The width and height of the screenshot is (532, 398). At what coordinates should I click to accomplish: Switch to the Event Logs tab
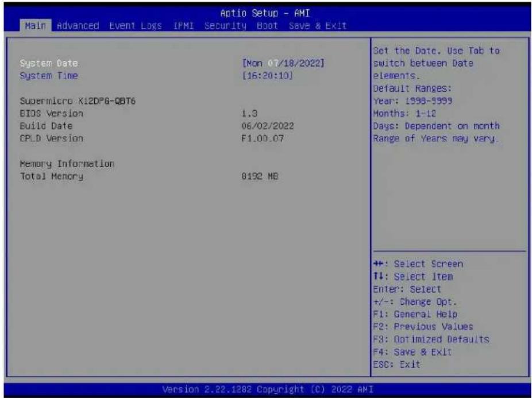coord(136,26)
